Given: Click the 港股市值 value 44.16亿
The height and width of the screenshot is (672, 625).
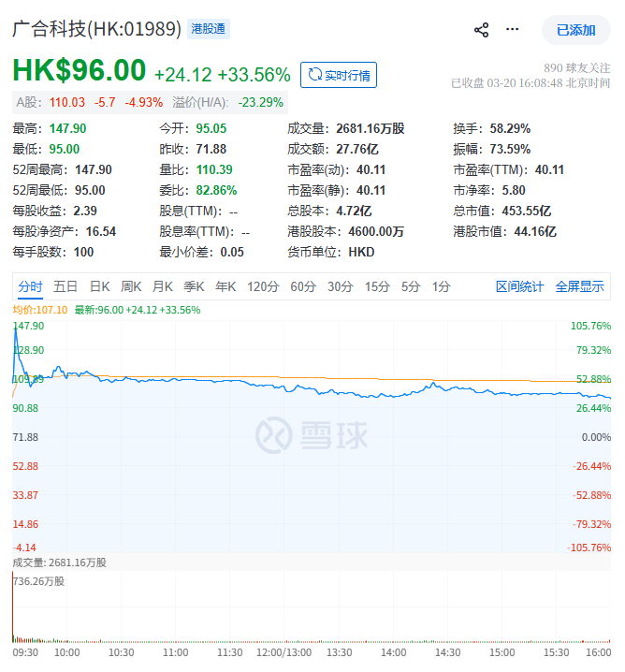Looking at the screenshot, I should pyautogui.click(x=535, y=231).
